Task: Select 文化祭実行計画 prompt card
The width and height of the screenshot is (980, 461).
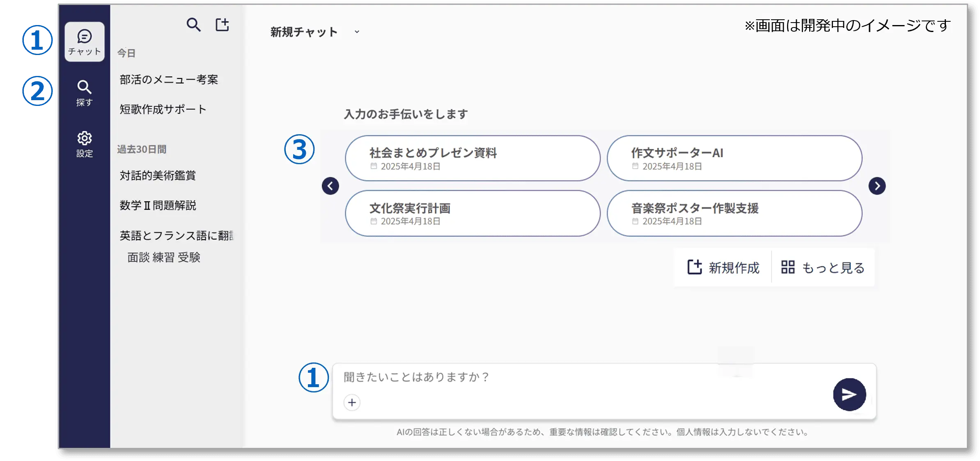Action: tap(472, 213)
